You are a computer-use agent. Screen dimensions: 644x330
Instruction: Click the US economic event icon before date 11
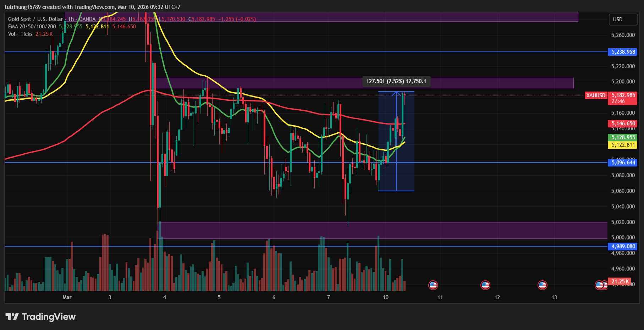pos(433,285)
